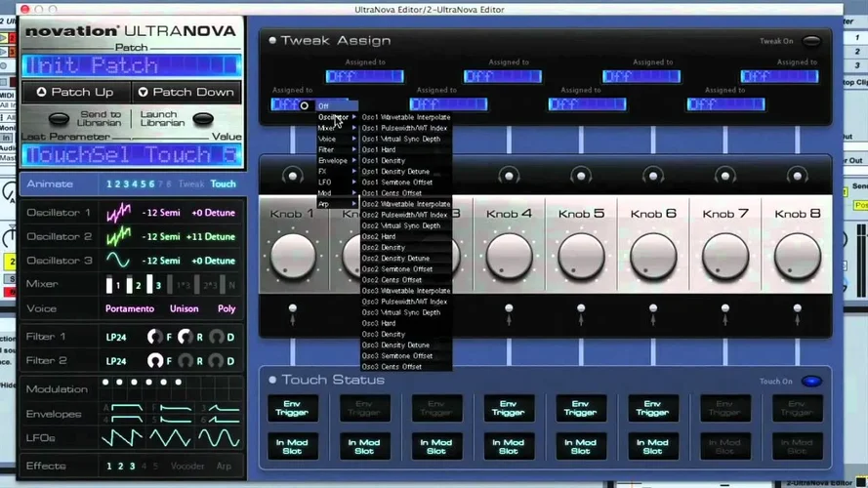
Task: Choose Osc1 Wavetable Interpolate menu entry
Action: (x=406, y=117)
